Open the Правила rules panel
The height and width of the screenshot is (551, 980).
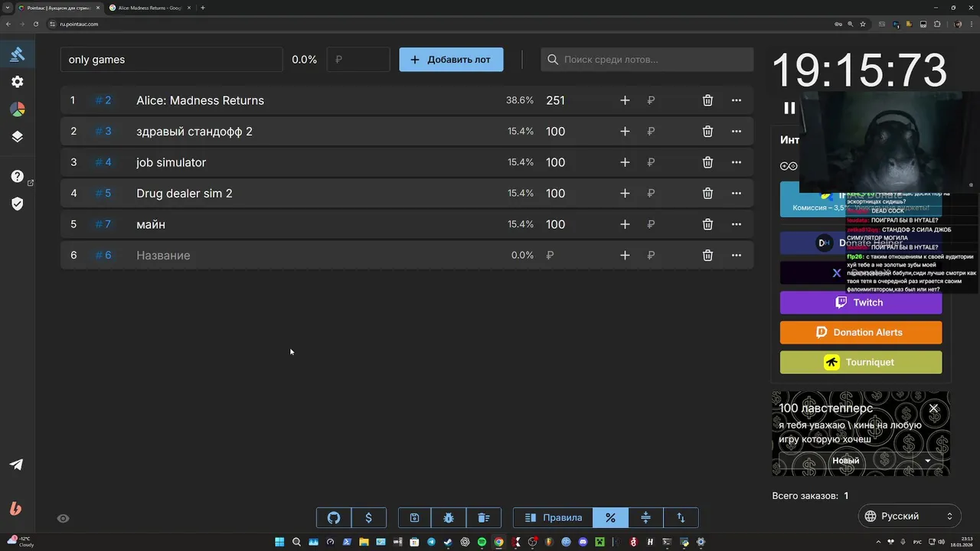[554, 517]
